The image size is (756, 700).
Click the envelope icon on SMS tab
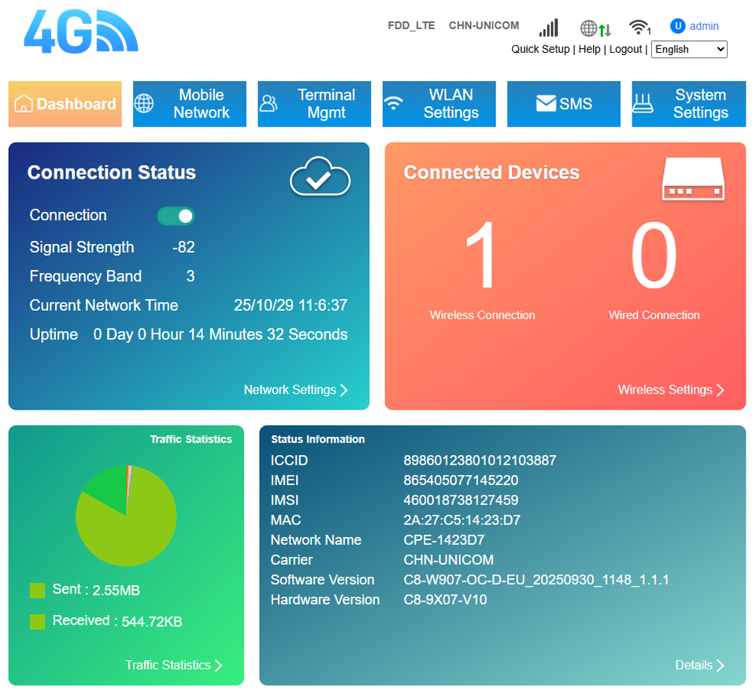tap(546, 104)
